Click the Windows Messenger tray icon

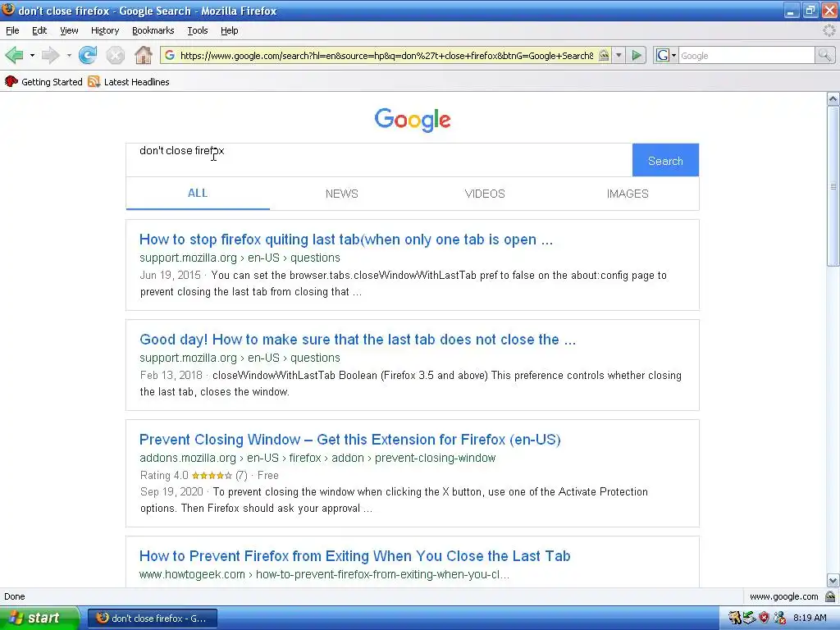coord(779,618)
